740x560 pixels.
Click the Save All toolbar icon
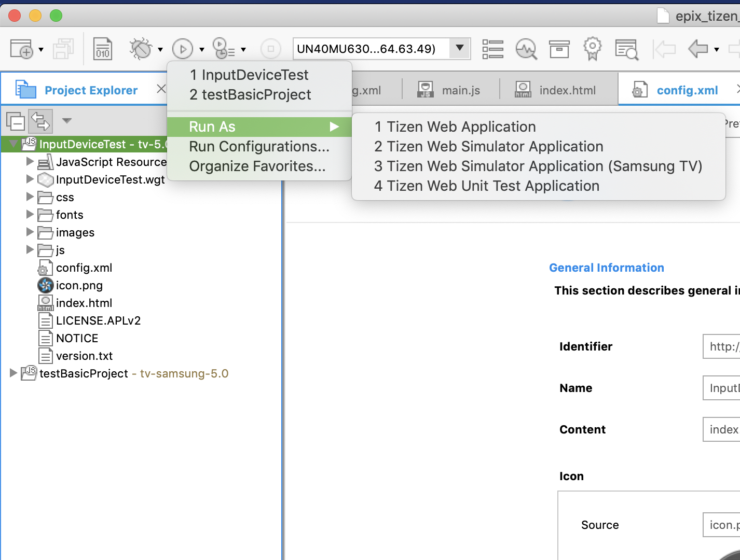coord(64,49)
